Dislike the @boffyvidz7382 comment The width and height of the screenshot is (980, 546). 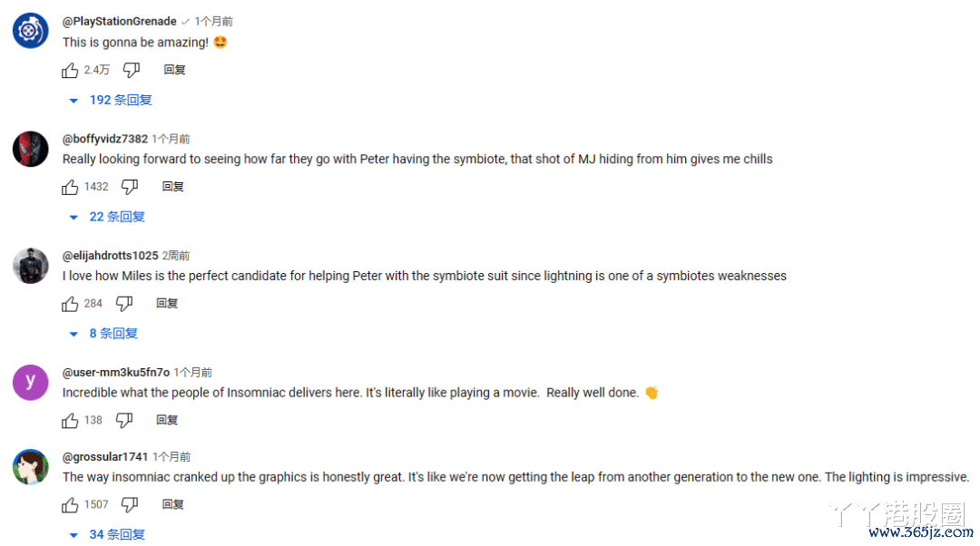click(x=130, y=187)
